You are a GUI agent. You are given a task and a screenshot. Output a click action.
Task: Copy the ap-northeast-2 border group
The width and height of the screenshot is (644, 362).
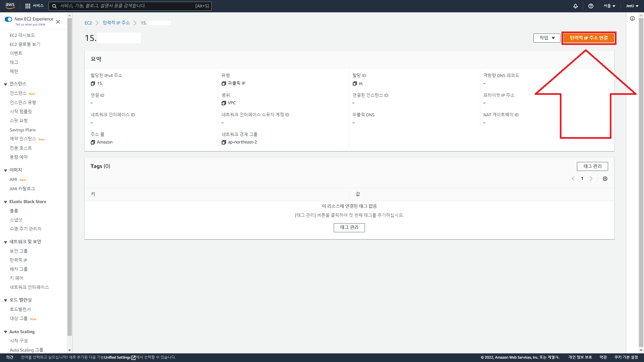point(224,142)
